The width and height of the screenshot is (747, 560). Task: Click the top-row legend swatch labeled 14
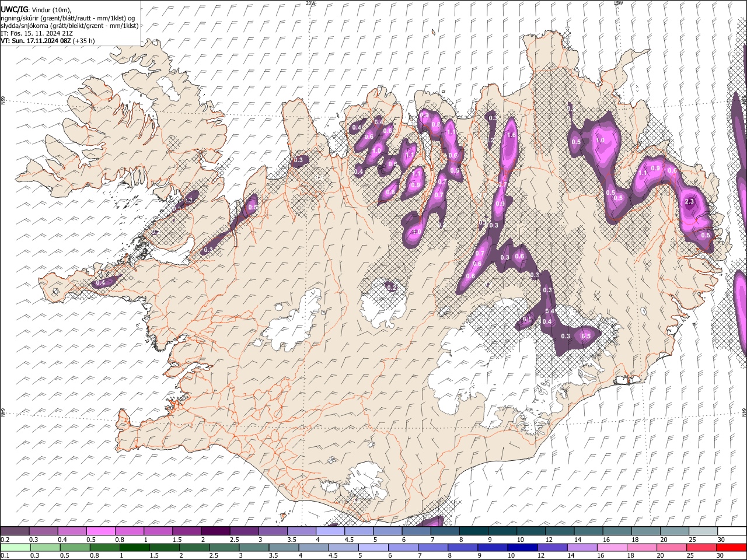click(588, 531)
